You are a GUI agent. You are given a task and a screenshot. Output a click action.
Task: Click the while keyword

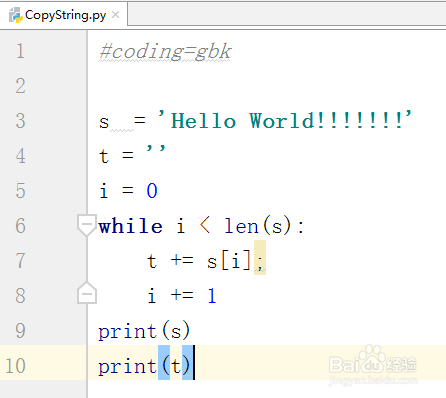[x=130, y=226]
